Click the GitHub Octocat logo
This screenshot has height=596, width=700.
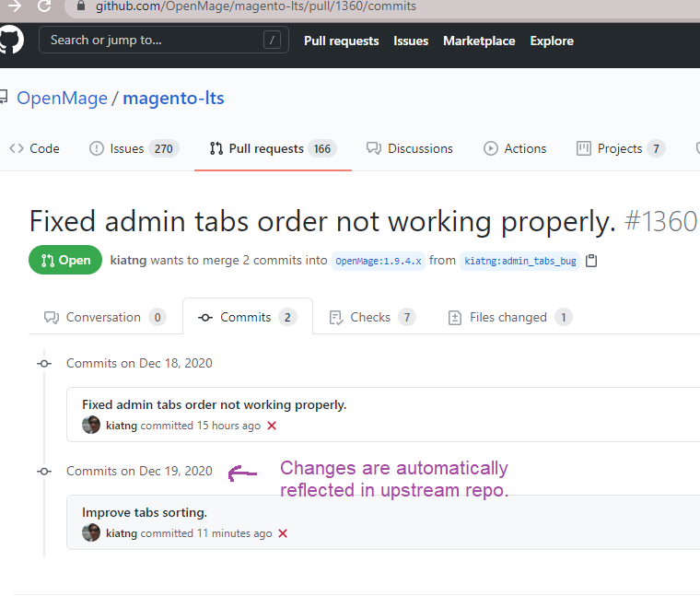click(11, 41)
